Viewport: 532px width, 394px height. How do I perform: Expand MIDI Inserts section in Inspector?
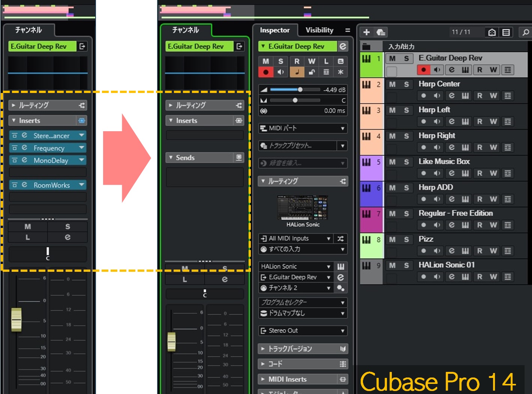pos(303,379)
